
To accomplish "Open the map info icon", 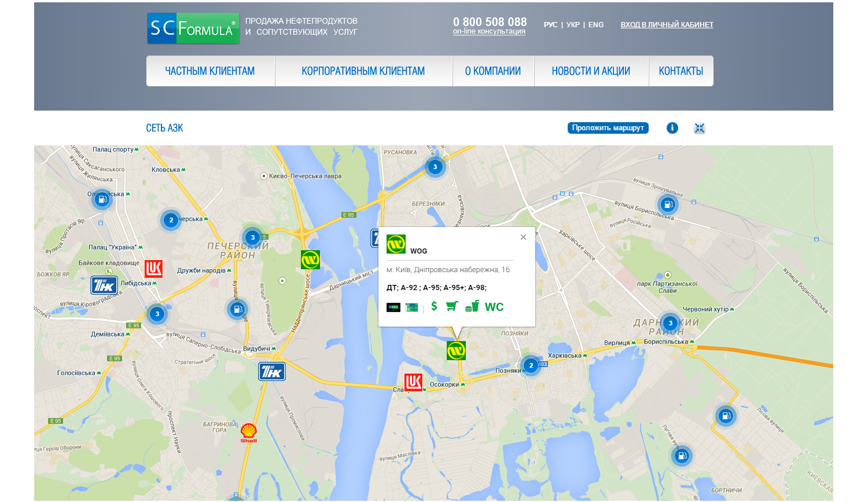I will [672, 128].
